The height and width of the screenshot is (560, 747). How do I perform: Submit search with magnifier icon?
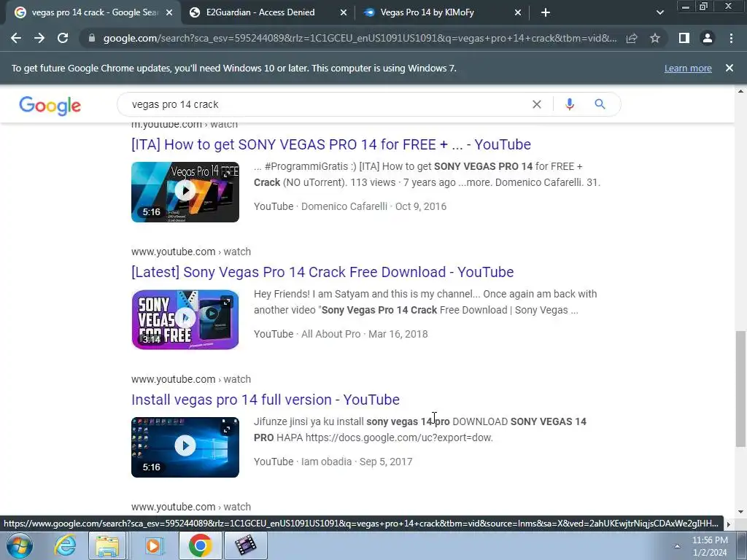(600, 104)
